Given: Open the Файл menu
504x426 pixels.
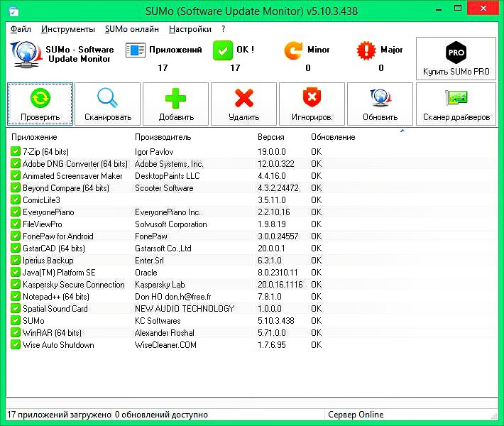Looking at the screenshot, I should 21,29.
